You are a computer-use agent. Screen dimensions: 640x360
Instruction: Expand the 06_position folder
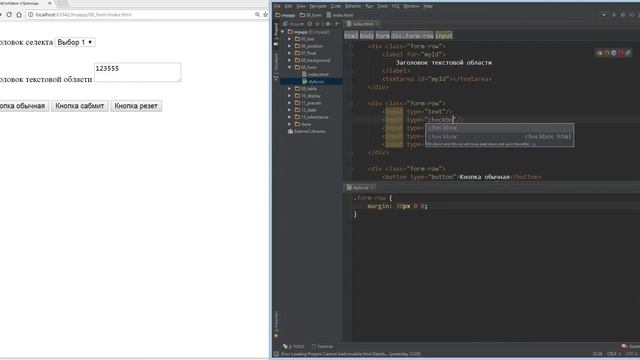(x=290, y=46)
